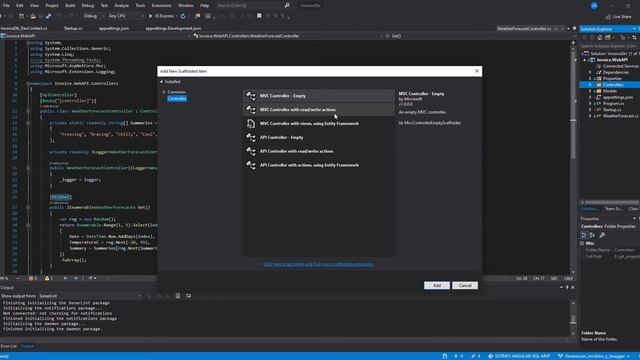Click Clear All icon in Output toolbar
This screenshot has width=640, height=360.
[178, 296]
